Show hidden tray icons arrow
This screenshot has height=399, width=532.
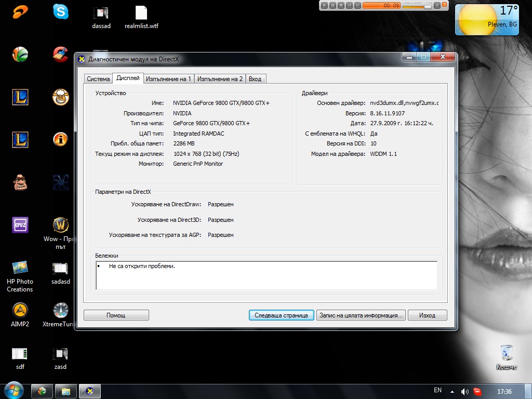click(x=453, y=392)
